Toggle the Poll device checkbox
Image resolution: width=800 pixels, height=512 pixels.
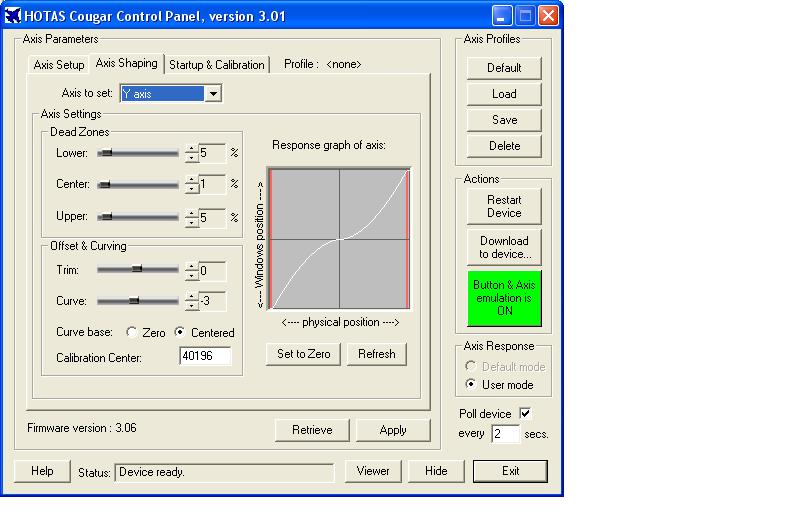coord(525,413)
